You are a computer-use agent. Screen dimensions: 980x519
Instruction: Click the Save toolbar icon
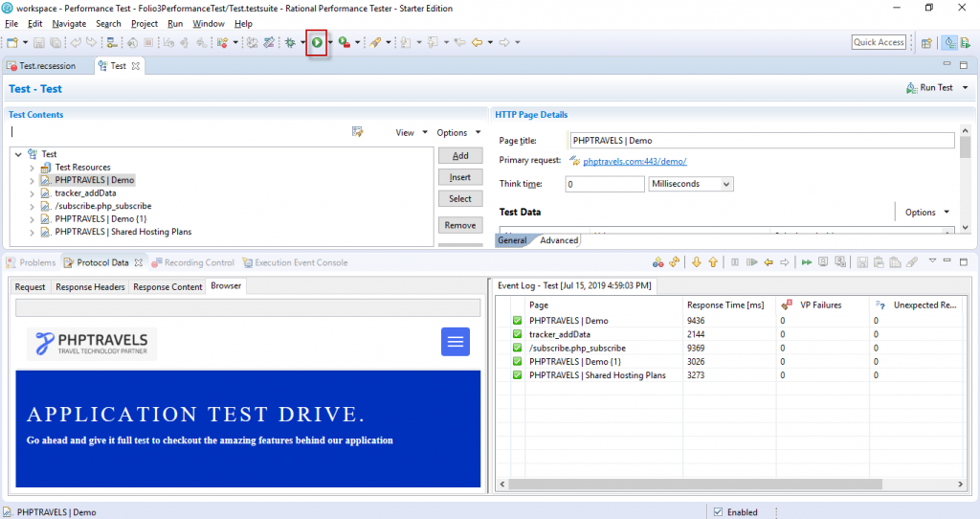[x=38, y=42]
